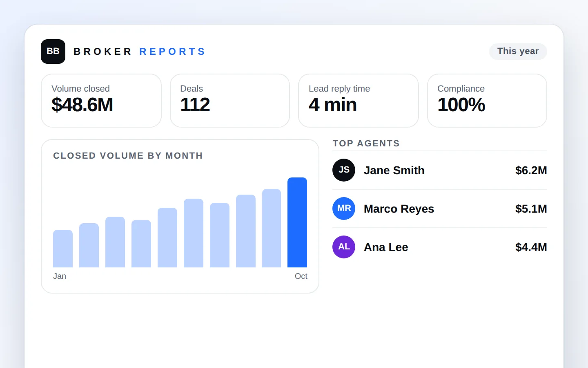This screenshot has height=368, width=588.
Task: Click the BB logo icon
Action: 53,52
